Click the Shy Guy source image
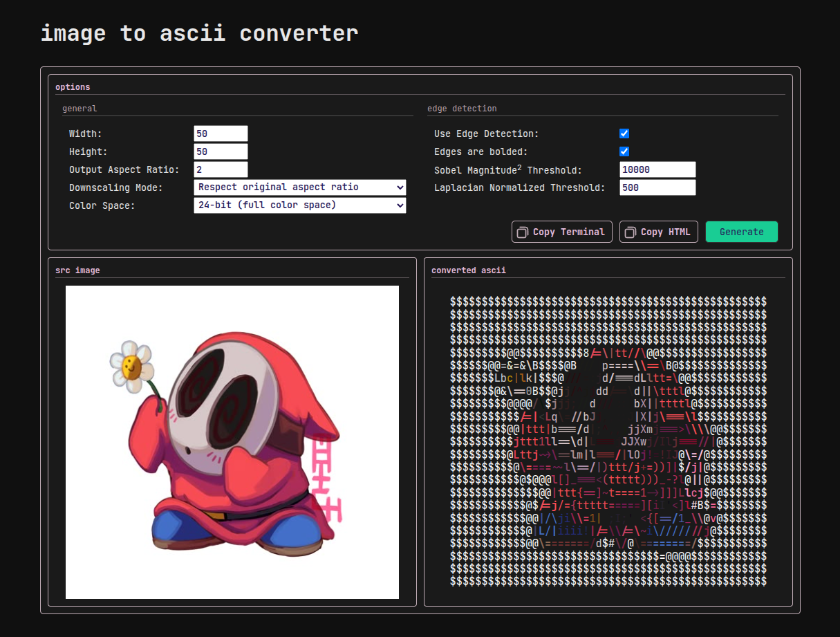Image resolution: width=840 pixels, height=637 pixels. pos(232,442)
